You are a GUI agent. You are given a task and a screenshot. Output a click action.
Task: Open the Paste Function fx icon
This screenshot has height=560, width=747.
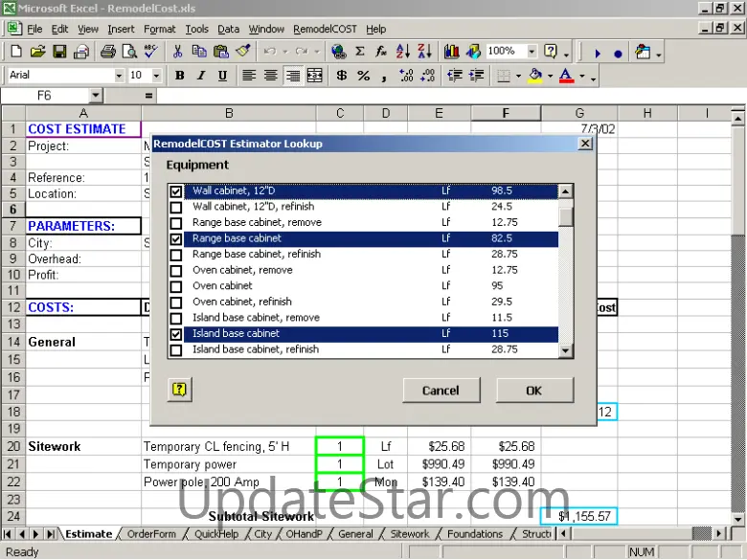click(x=381, y=52)
